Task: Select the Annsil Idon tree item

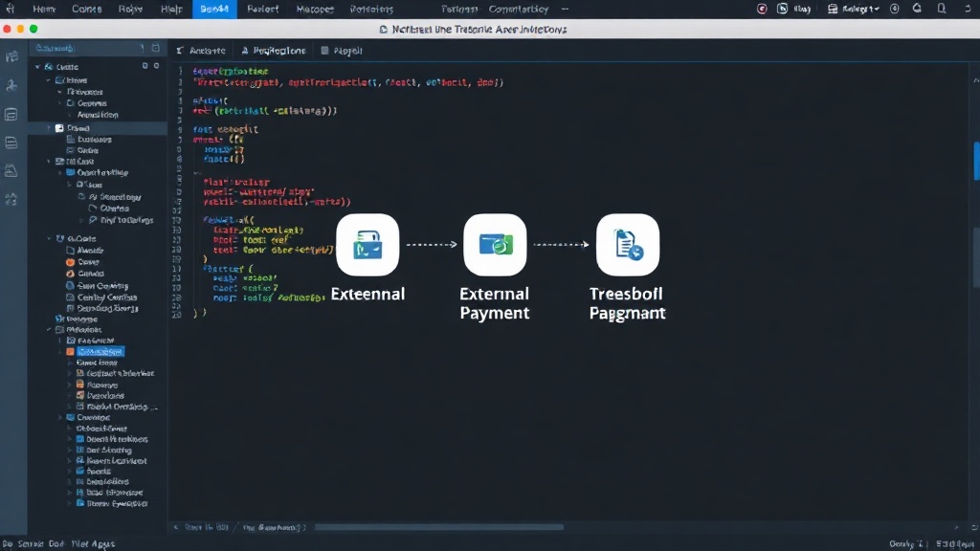Action: point(98,115)
